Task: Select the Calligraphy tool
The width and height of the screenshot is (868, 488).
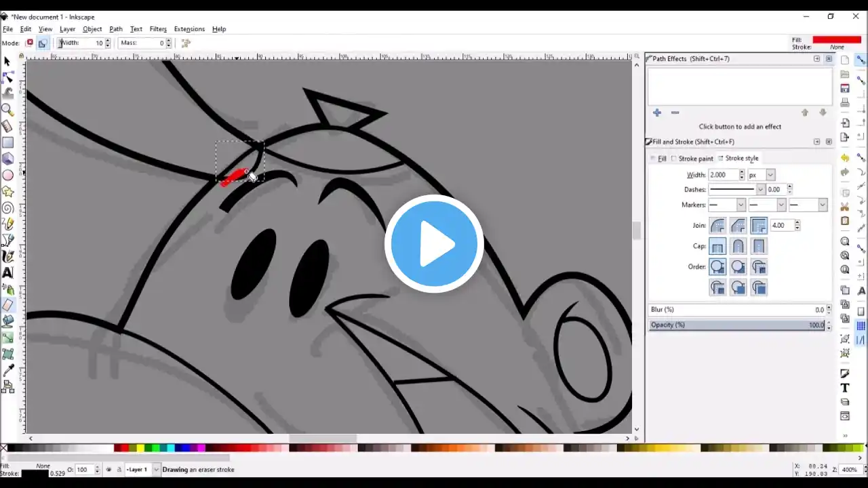Action: click(7, 256)
